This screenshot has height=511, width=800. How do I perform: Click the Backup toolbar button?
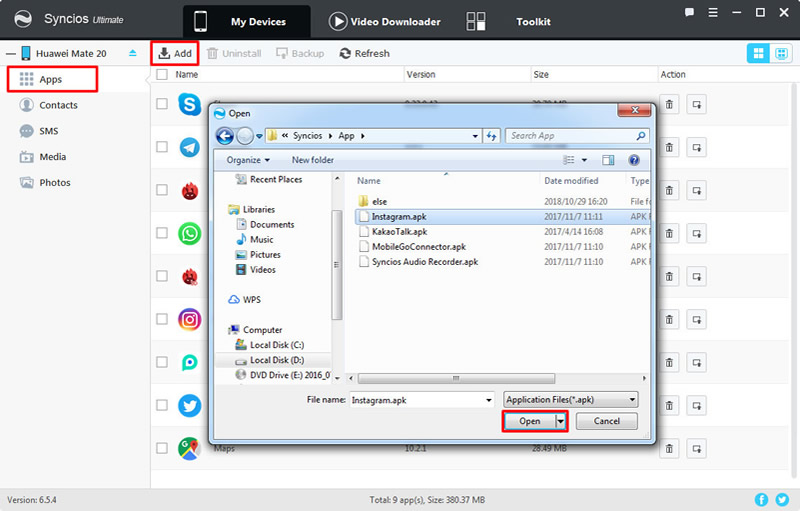pyautogui.click(x=300, y=54)
